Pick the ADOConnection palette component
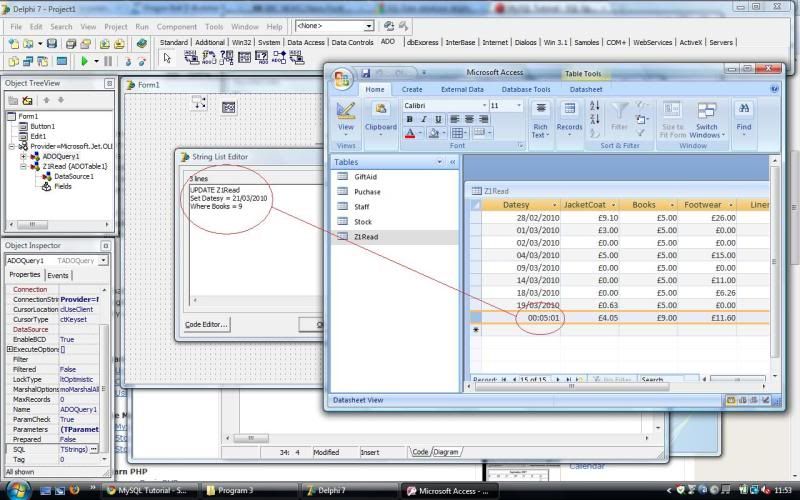The image size is (800, 500). click(x=191, y=58)
